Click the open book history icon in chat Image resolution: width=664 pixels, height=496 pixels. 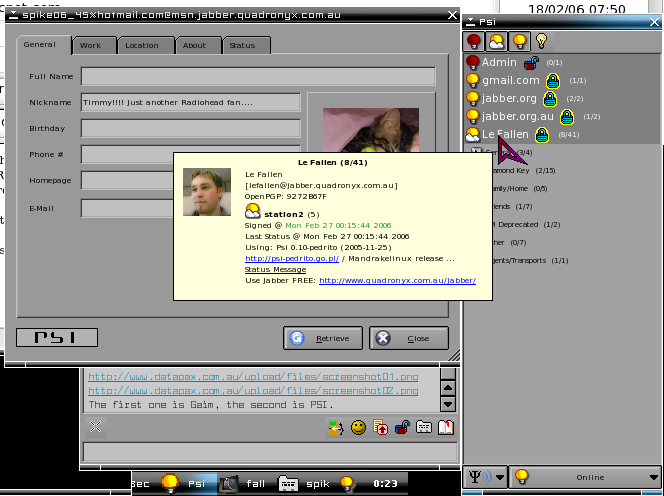tap(446, 428)
